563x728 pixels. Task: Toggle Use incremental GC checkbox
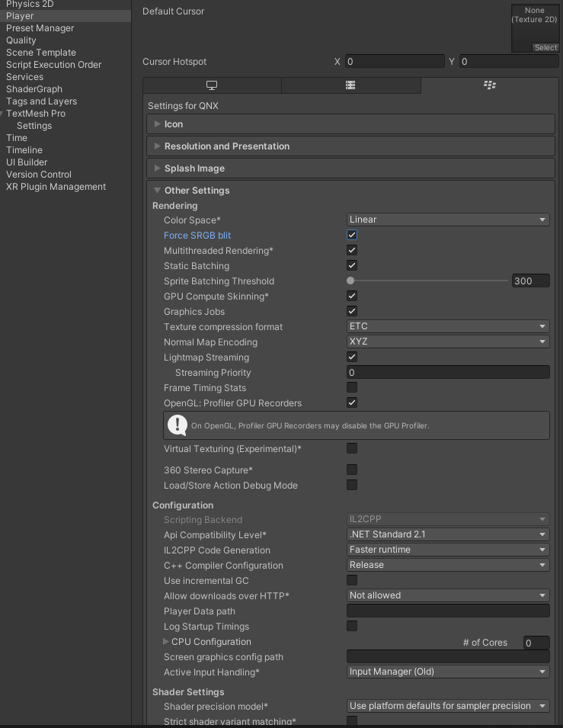(352, 581)
